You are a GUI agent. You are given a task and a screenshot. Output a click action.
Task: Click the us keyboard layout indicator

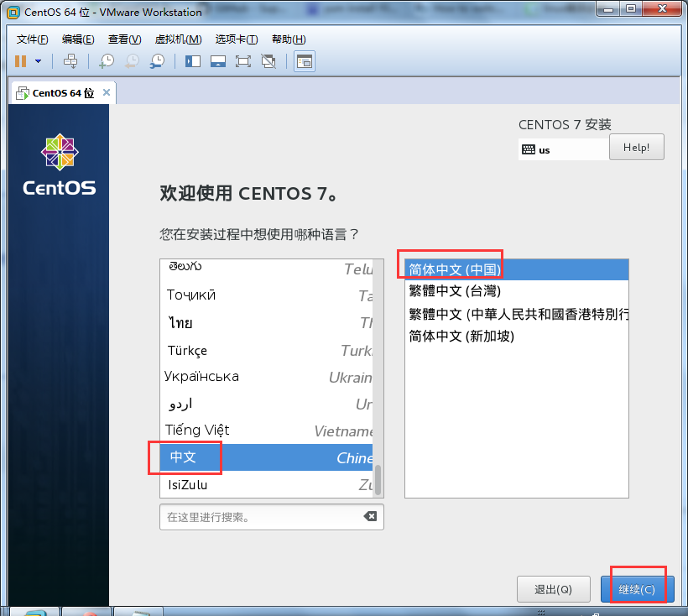(563, 149)
